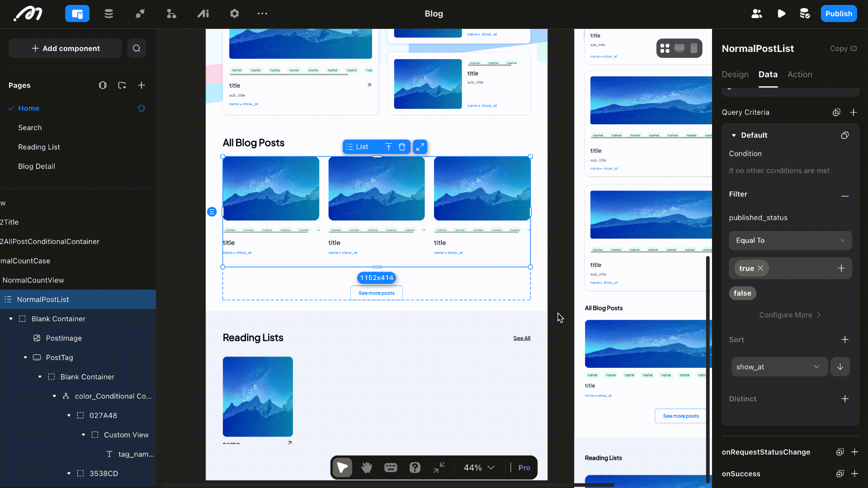This screenshot has width=868, height=488.
Task: Delete the selected List with trash icon
Action: [402, 147]
